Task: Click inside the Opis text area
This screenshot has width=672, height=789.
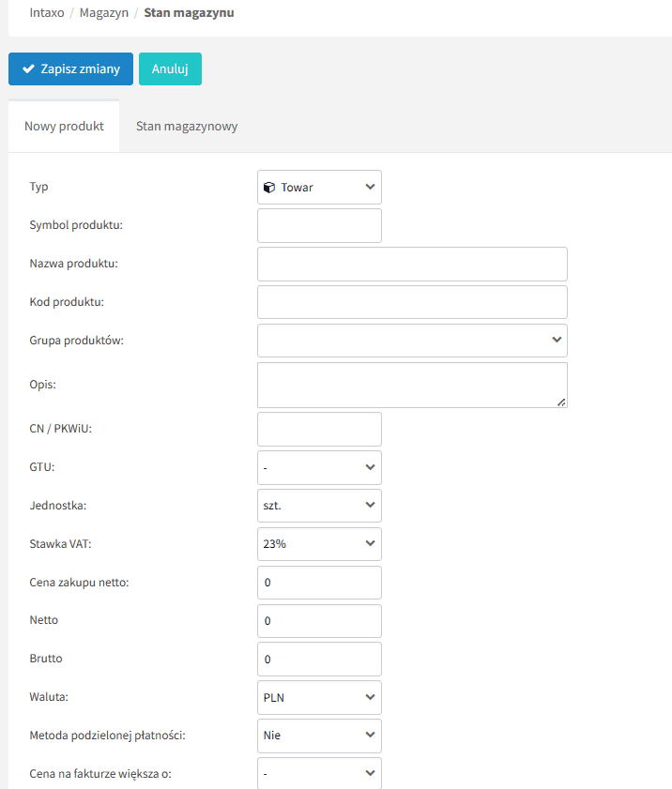Action: point(412,385)
